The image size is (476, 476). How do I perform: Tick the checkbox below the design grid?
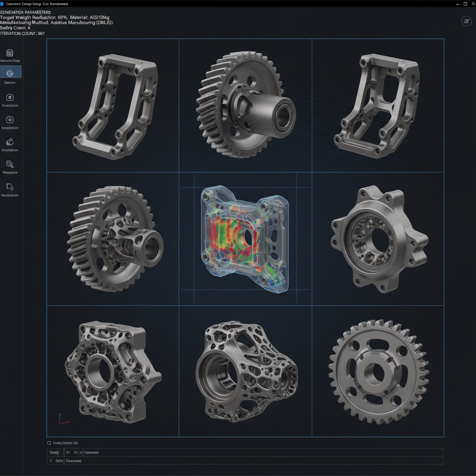point(49,443)
